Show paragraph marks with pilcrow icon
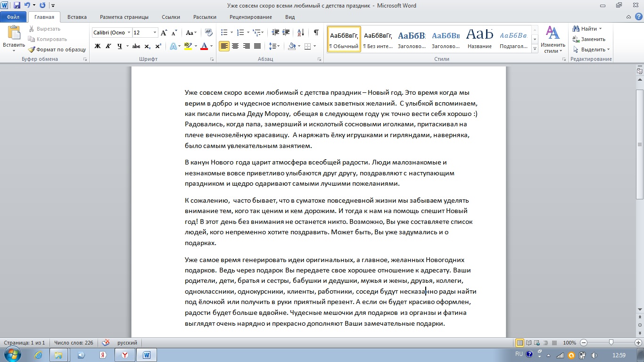Screen dimensions: 644x362 (x=316, y=33)
